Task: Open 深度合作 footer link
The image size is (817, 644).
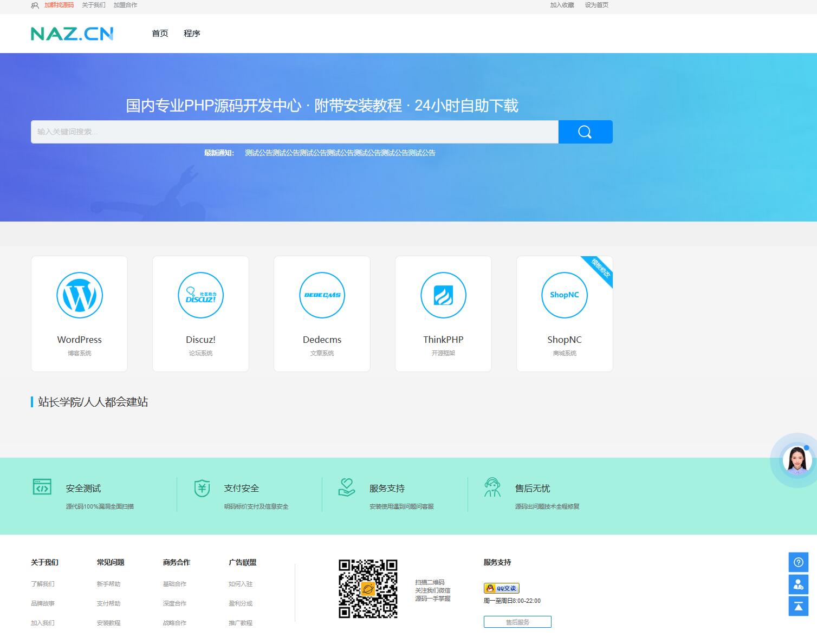Action: (174, 603)
